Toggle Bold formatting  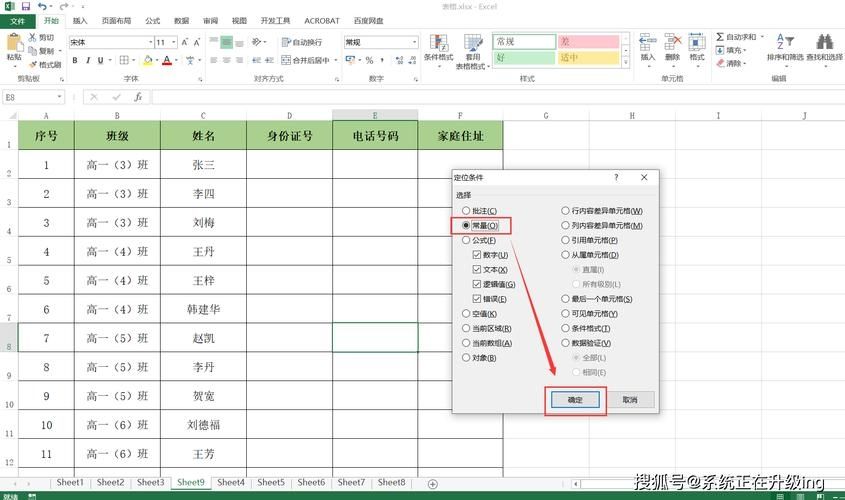click(x=75, y=60)
